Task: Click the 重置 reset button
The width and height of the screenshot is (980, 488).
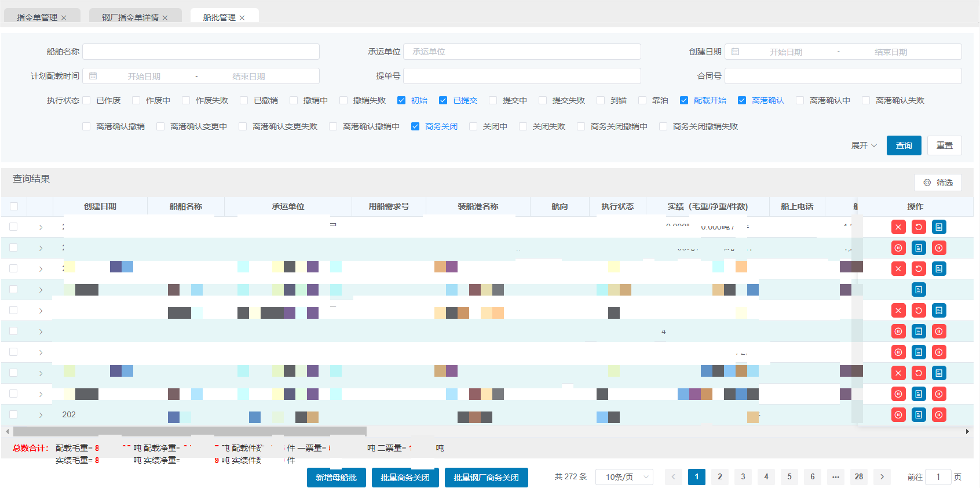Action: 945,145
